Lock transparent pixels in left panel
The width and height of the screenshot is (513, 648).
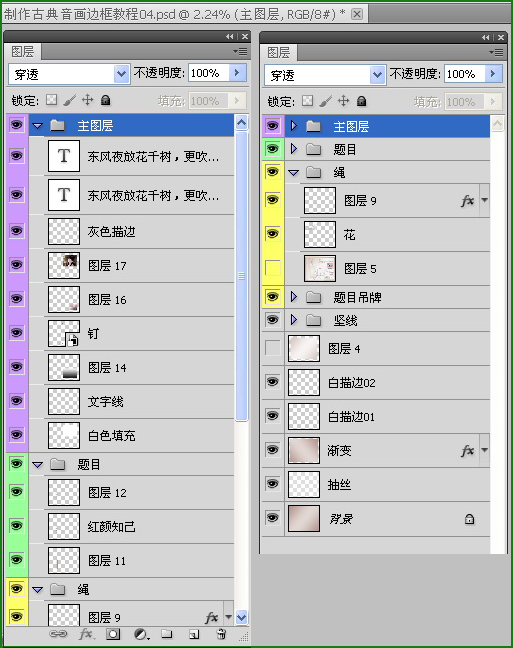[x=52, y=100]
